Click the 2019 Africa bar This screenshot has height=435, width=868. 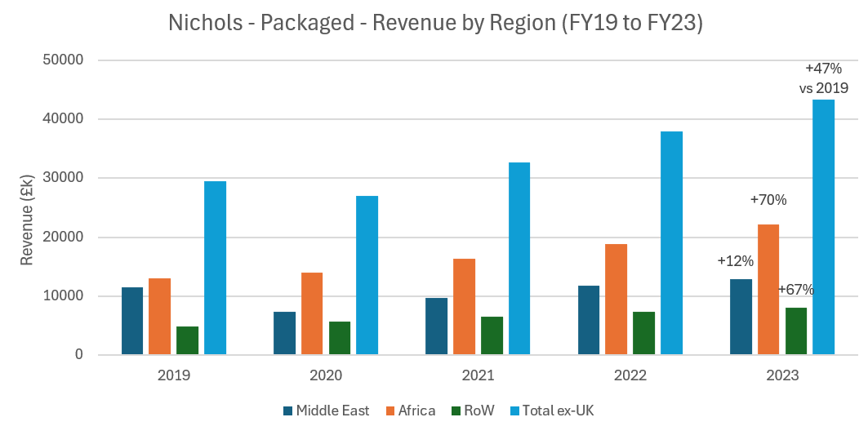tap(160, 317)
